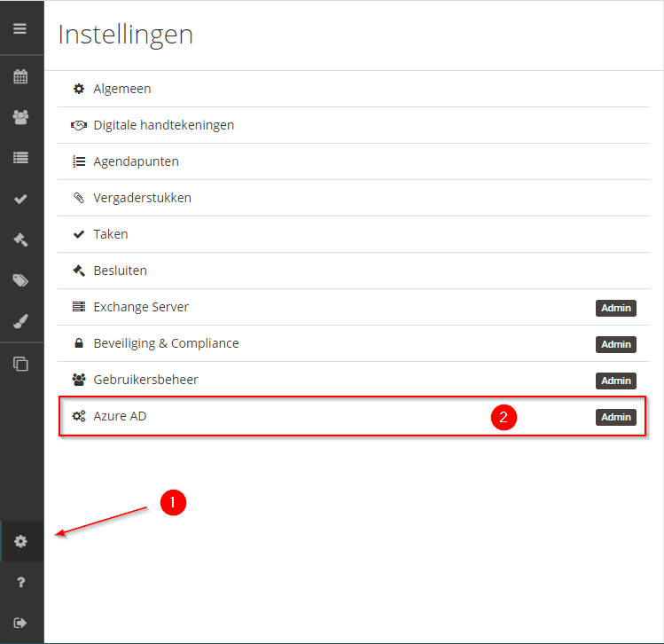Viewport: 664px width, 644px height.
Task: Open the calendar icon in the sidebar
Action: point(20,76)
